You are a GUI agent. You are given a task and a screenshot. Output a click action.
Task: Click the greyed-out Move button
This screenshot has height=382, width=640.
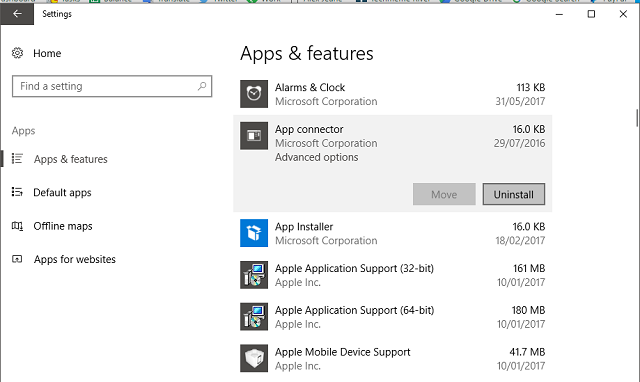pyautogui.click(x=444, y=194)
